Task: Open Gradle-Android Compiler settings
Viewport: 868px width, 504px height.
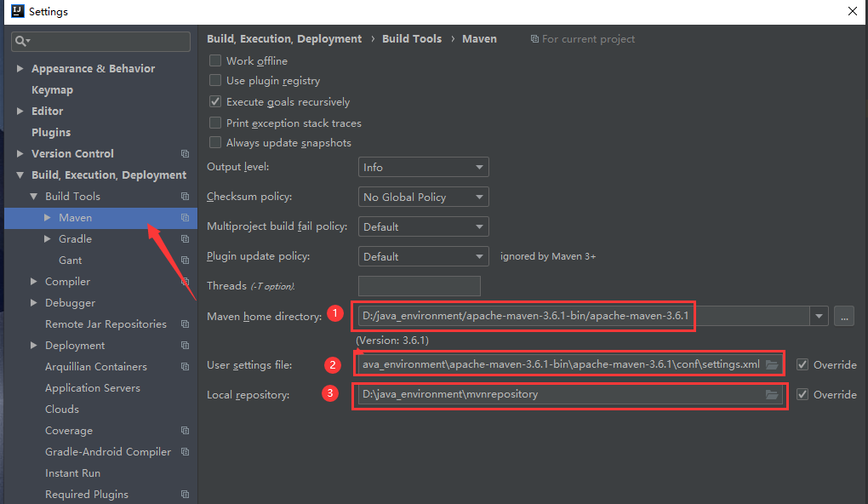Action: click(108, 452)
